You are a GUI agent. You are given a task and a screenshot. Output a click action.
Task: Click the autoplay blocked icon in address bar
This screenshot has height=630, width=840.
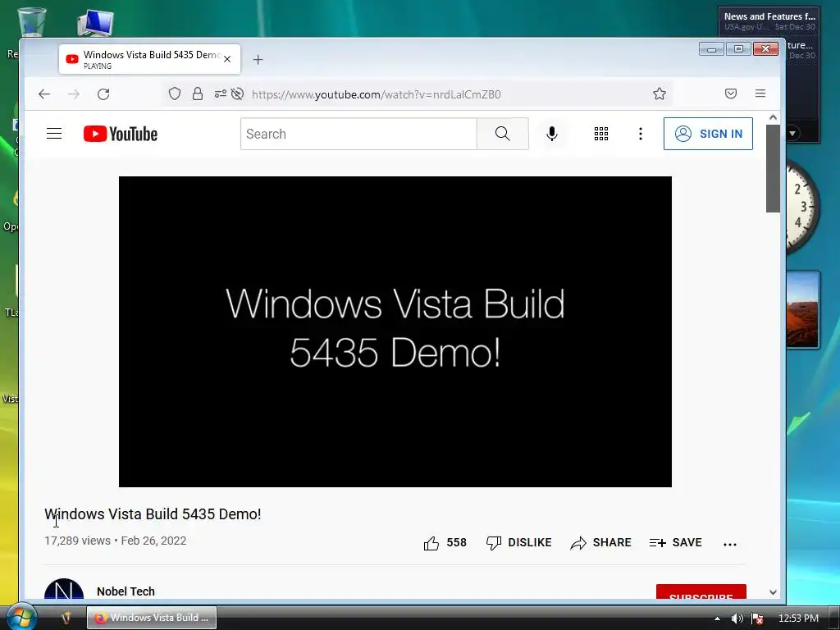tap(237, 94)
